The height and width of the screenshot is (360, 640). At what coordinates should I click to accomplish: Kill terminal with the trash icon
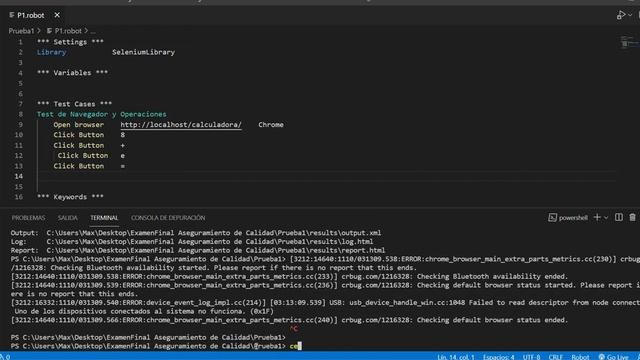[x=632, y=217]
